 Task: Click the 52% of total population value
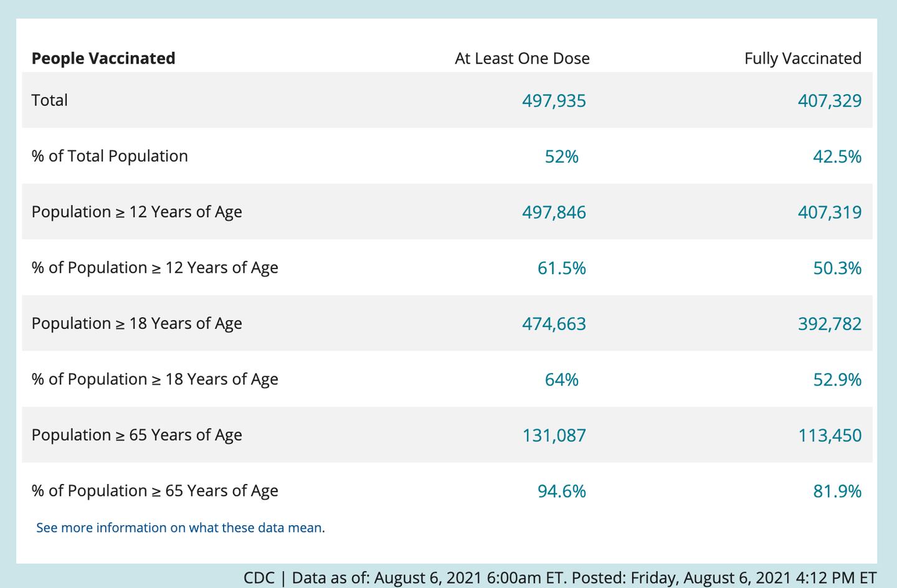click(561, 156)
